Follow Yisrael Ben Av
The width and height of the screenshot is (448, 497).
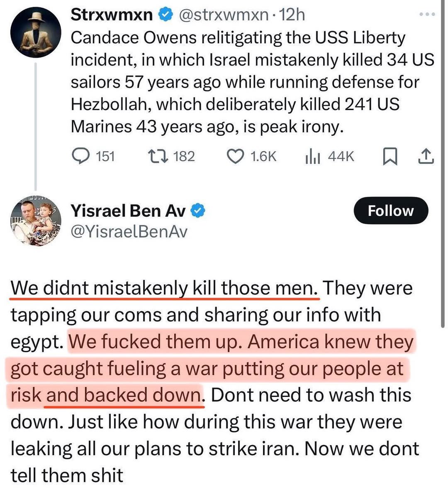(390, 211)
